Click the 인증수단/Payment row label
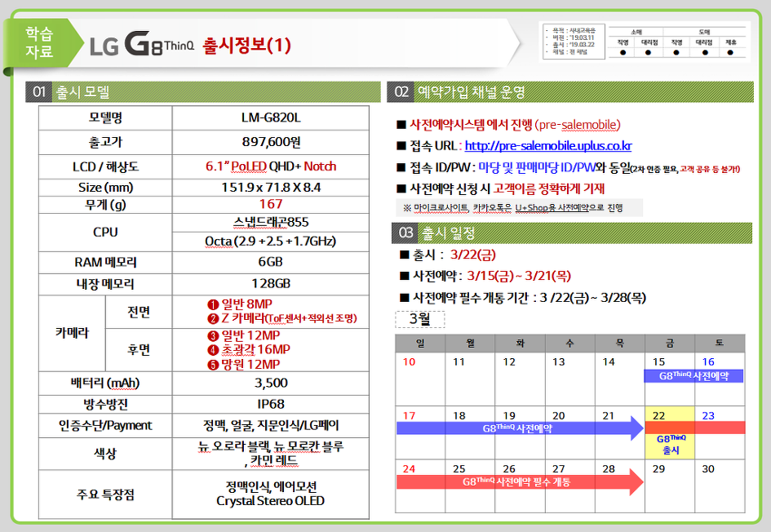This screenshot has height=532, width=771. (105, 425)
